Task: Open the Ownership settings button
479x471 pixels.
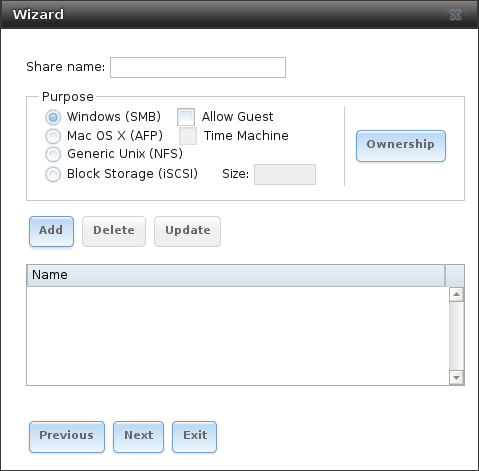Action: coord(401,146)
